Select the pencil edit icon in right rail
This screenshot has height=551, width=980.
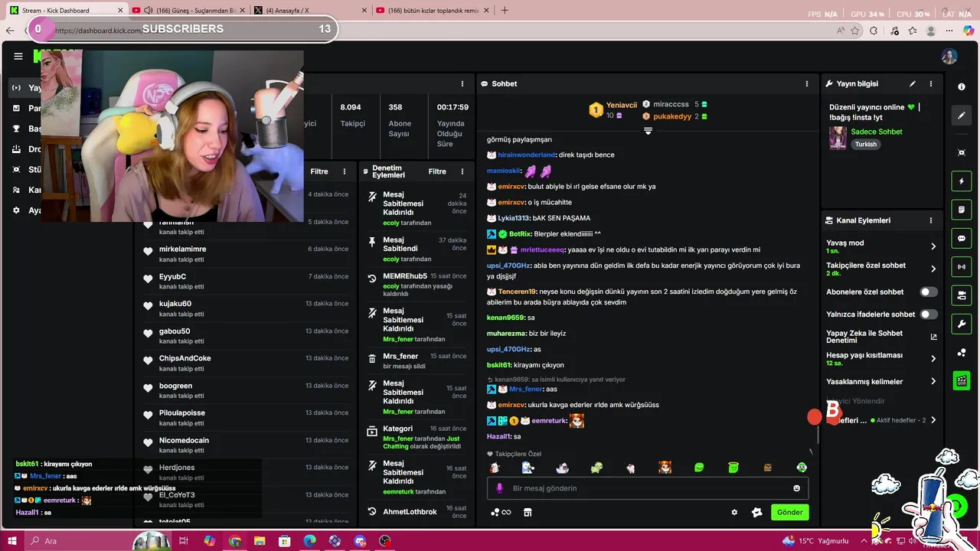[x=962, y=116]
